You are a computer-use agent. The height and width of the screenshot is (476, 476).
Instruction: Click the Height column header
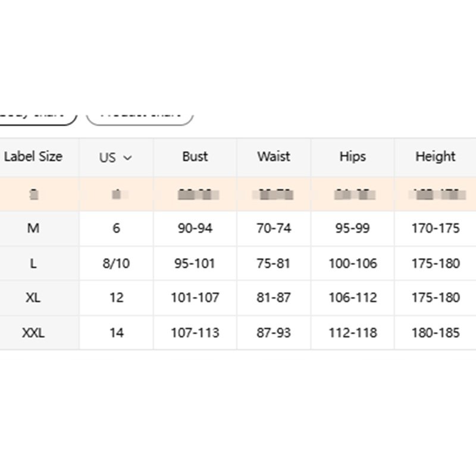(x=435, y=156)
